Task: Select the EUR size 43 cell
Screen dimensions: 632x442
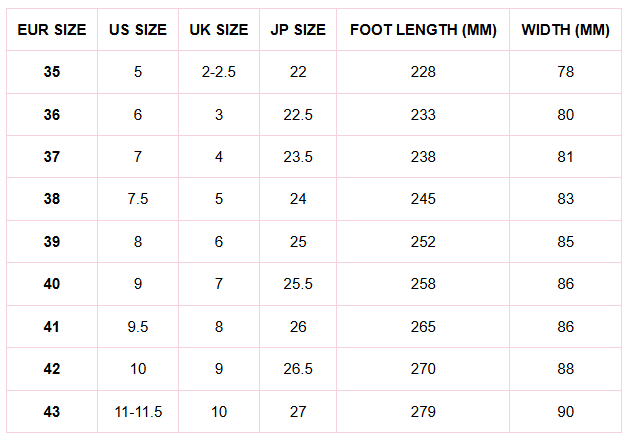Action: (x=52, y=412)
